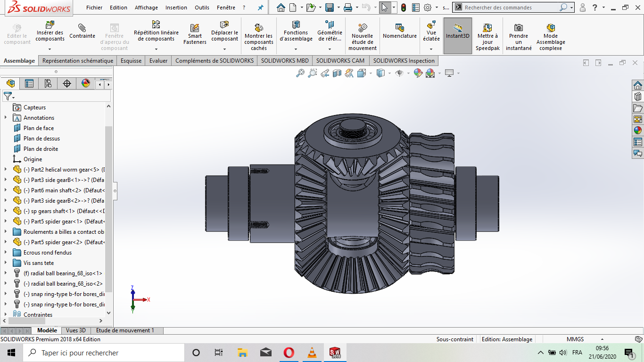Open VLC media player from taskbar
Screen dimensions: 644x362
pyautogui.click(x=312, y=353)
